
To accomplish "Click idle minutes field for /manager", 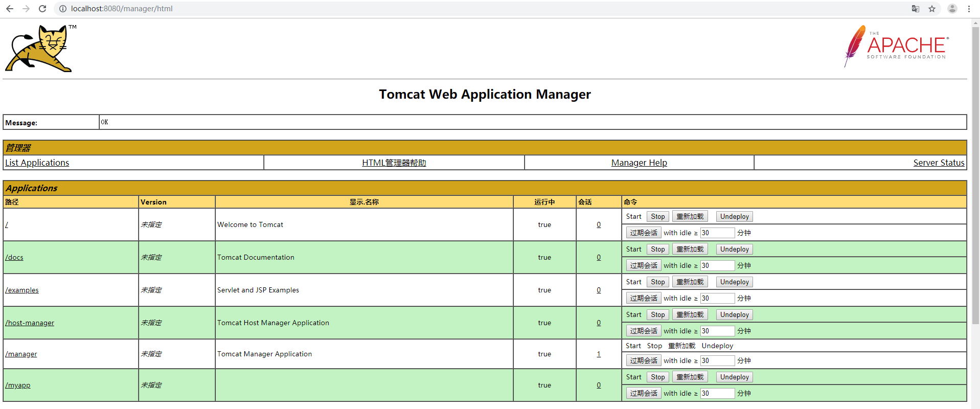I will point(718,360).
